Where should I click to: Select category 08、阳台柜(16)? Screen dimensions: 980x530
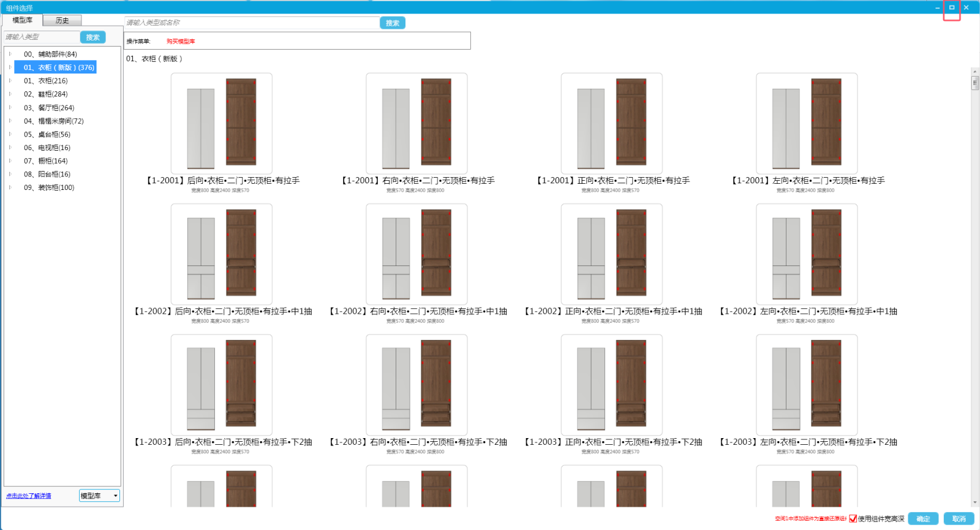[x=47, y=174]
